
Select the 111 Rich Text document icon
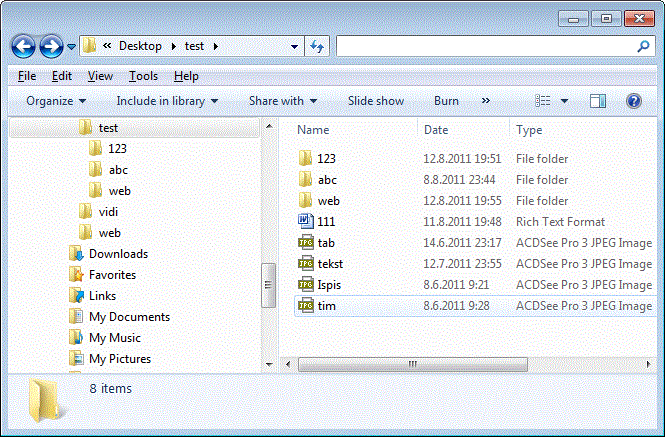(x=306, y=222)
